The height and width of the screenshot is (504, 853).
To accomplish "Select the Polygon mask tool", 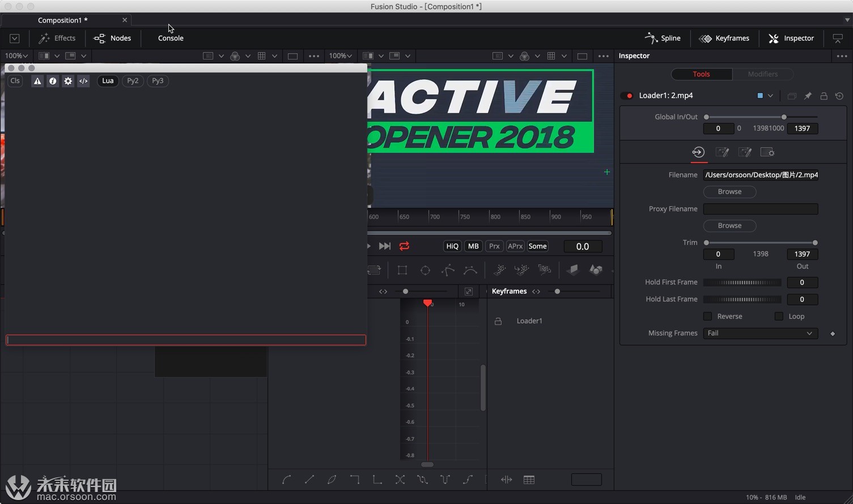I will (448, 270).
